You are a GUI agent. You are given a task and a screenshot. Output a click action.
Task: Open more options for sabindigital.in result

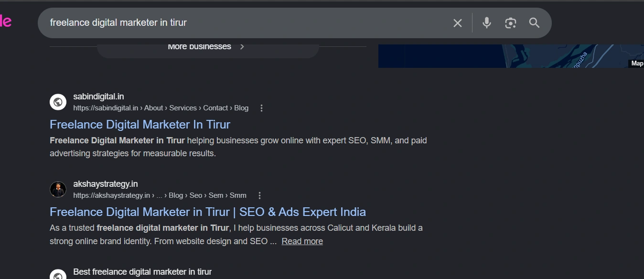261,108
